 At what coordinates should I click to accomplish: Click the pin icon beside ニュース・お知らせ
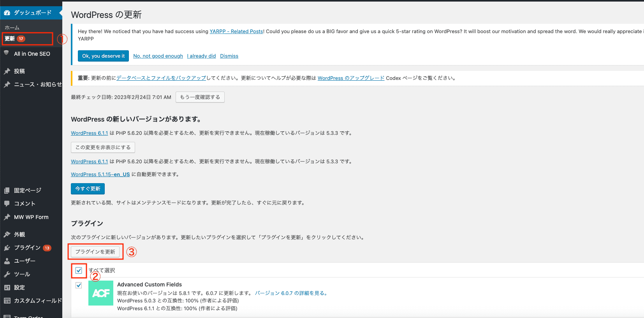click(7, 85)
